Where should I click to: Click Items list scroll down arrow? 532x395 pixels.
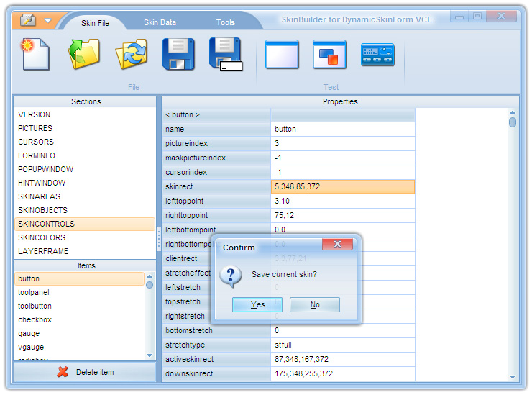point(150,355)
